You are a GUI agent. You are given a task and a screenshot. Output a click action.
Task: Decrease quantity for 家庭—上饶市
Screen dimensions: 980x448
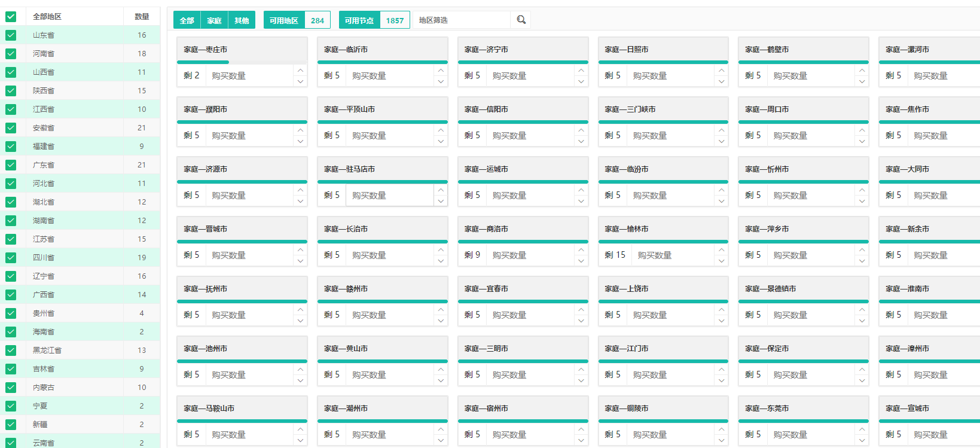coord(722,321)
